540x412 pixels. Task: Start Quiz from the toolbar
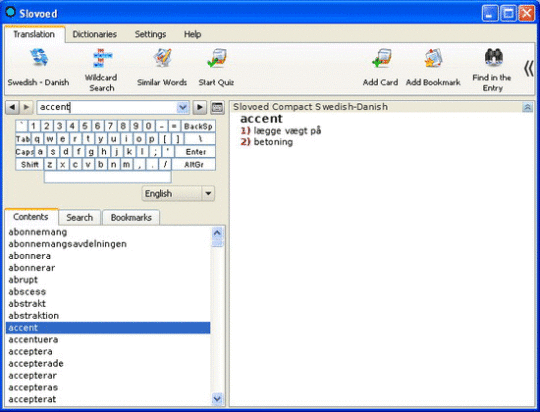pos(216,68)
